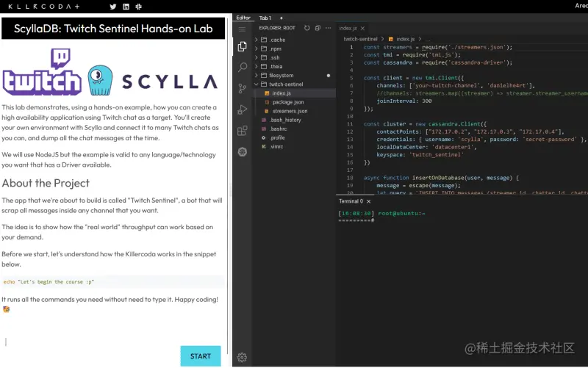
Task: Click the START button
Action: (201, 356)
